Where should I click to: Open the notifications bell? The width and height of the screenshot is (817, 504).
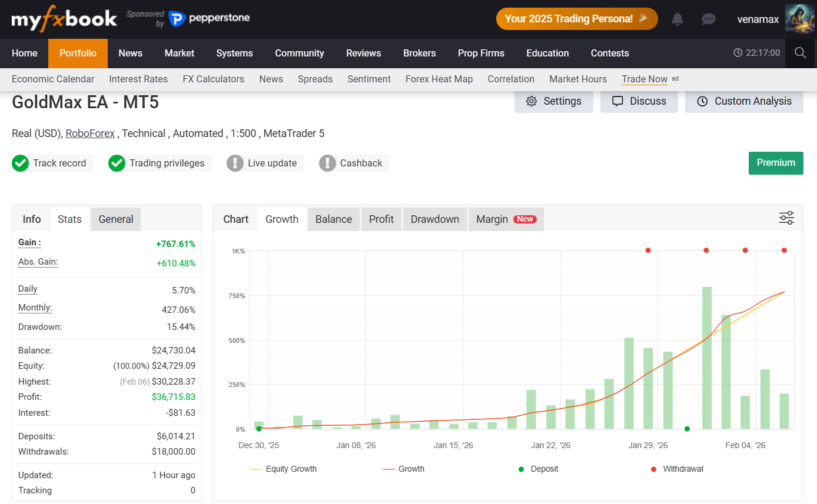(677, 19)
